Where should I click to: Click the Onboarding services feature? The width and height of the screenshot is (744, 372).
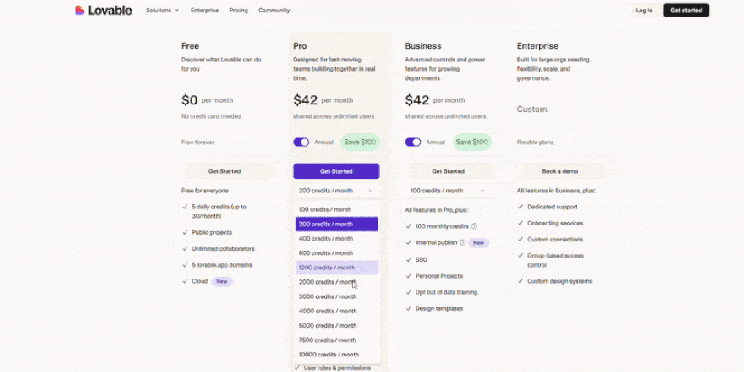[x=555, y=223]
